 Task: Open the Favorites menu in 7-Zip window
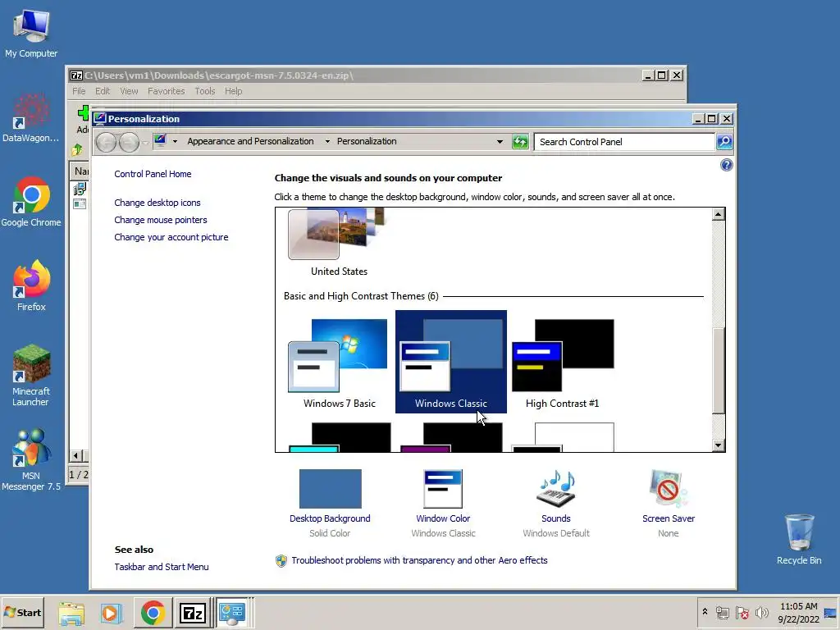tap(166, 91)
